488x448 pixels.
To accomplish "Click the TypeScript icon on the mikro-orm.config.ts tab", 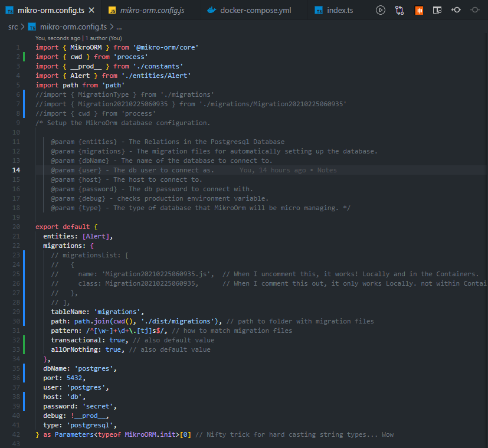I will coord(10,9).
